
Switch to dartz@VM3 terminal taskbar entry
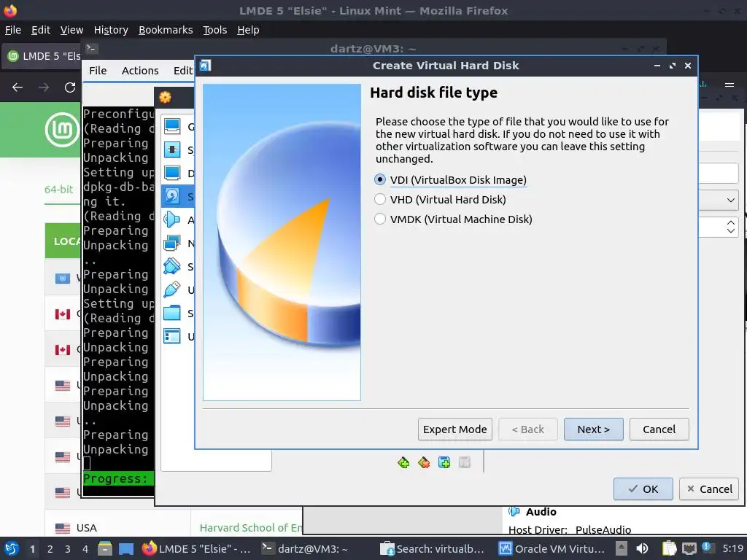[306, 548]
